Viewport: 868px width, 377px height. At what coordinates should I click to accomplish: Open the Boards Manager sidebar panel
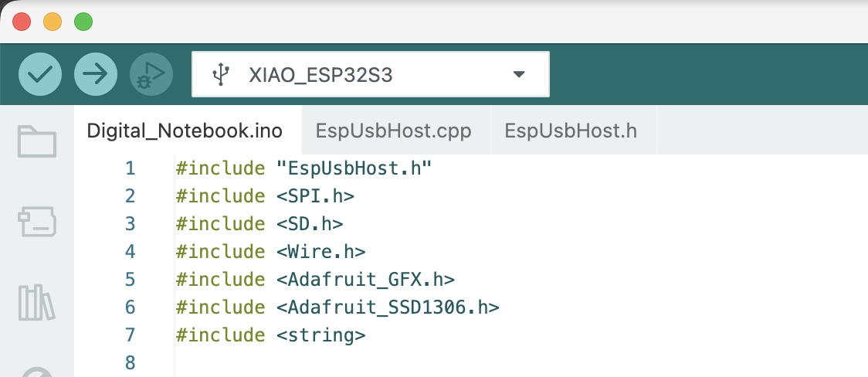(37, 222)
